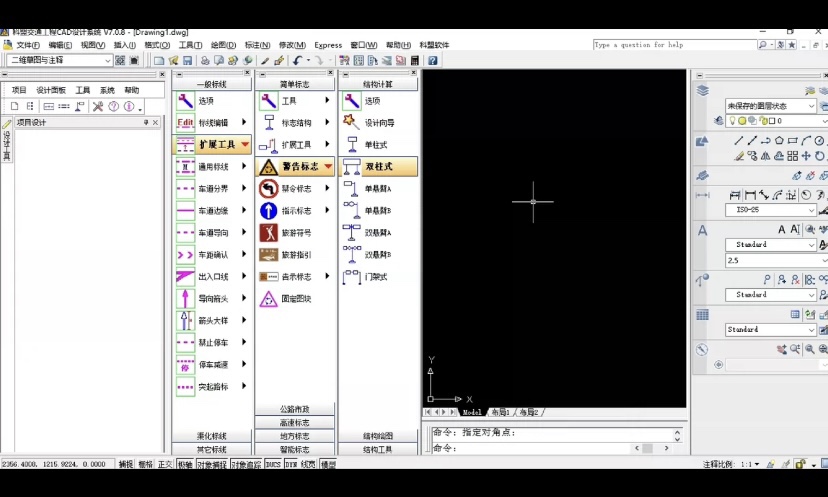Select the 门架式 gantry structure icon
The width and height of the screenshot is (828, 497).
pos(351,276)
